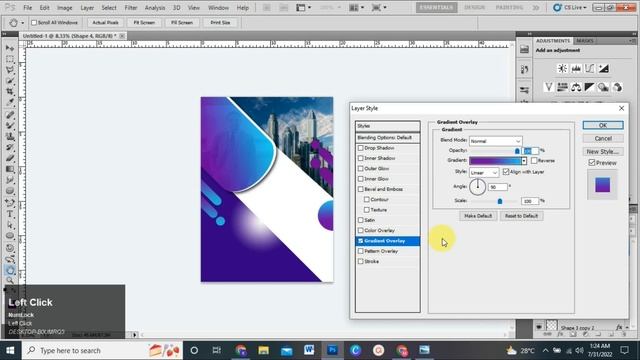The height and width of the screenshot is (360, 640).
Task: Add a Vibrance adjustment
Action: [549, 87]
